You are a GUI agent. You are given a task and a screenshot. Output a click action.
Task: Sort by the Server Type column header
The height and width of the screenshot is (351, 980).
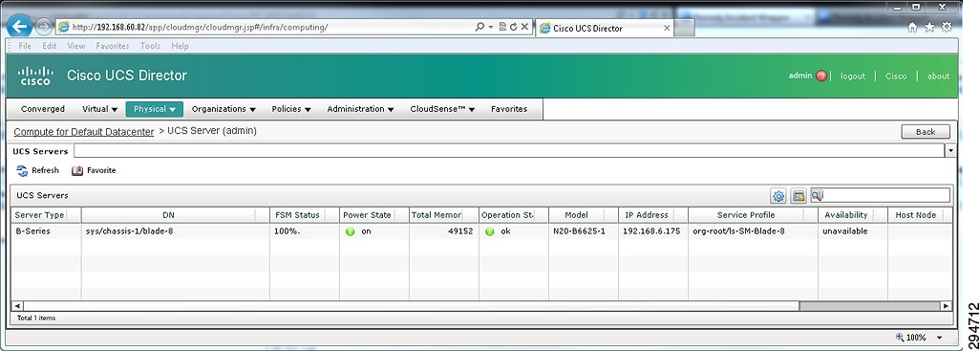[x=39, y=215]
